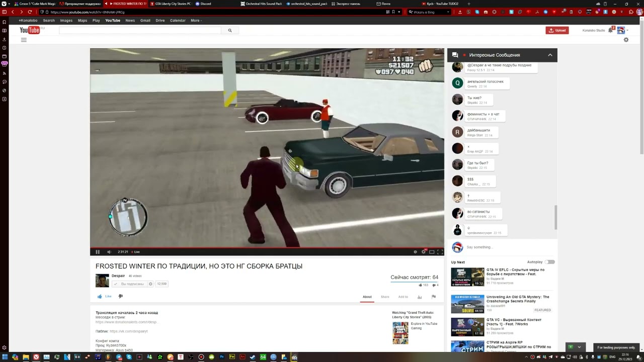Open the Vivaldi bookmarks panel icon
The image size is (644, 362).
(5, 22)
